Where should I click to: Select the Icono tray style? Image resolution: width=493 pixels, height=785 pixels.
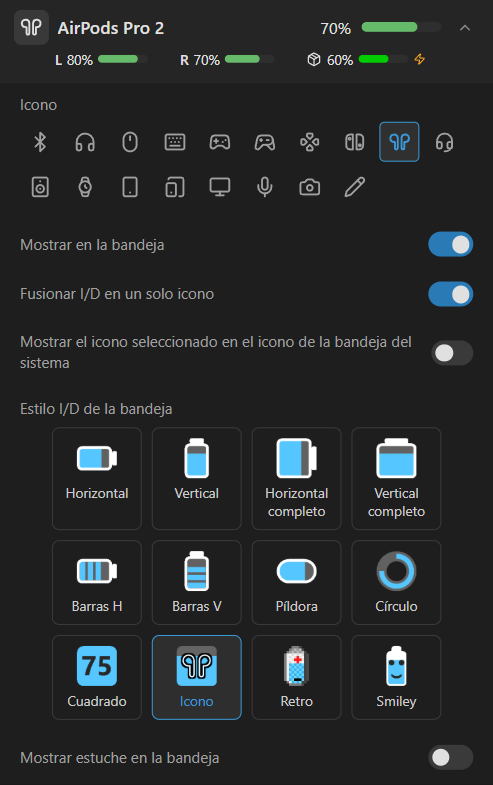(x=197, y=677)
